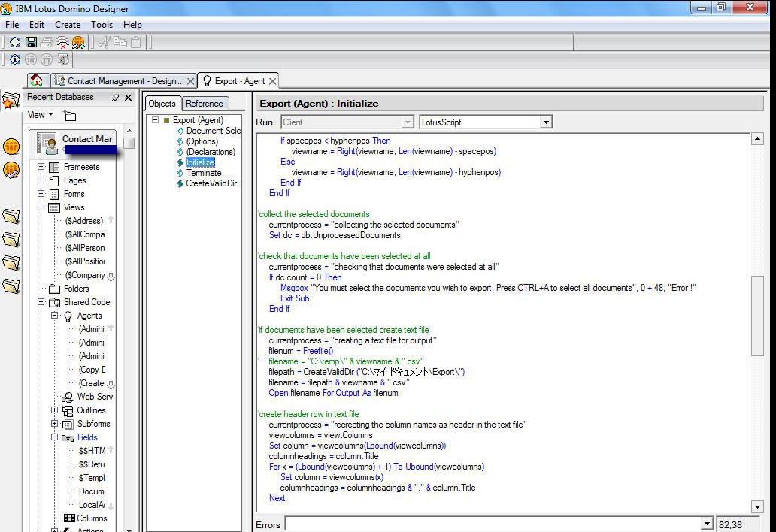776x532 pixels.
Task: Switch to the Reference tab
Action: coord(205,104)
